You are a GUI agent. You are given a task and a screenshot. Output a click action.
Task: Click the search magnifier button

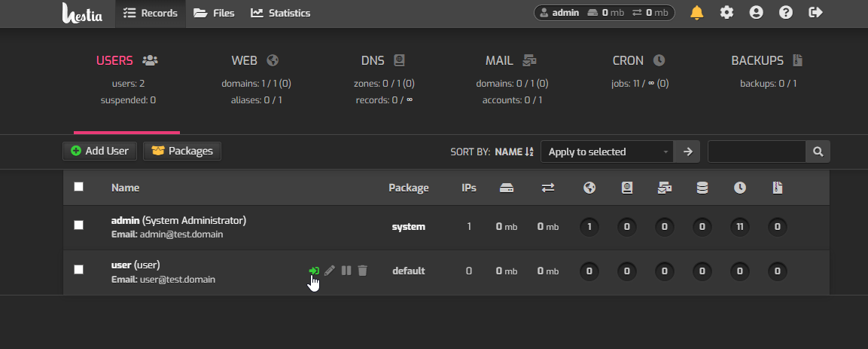pos(818,152)
